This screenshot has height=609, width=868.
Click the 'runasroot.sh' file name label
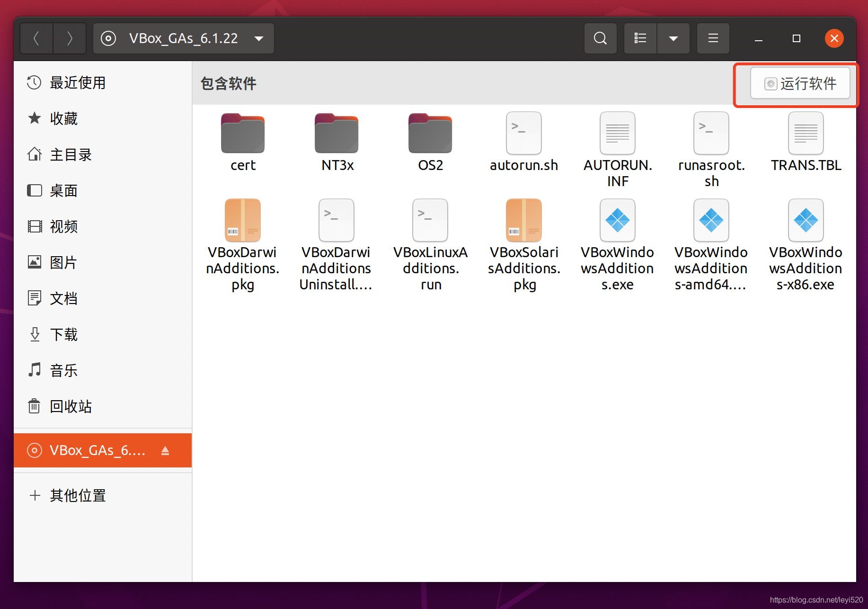point(712,173)
